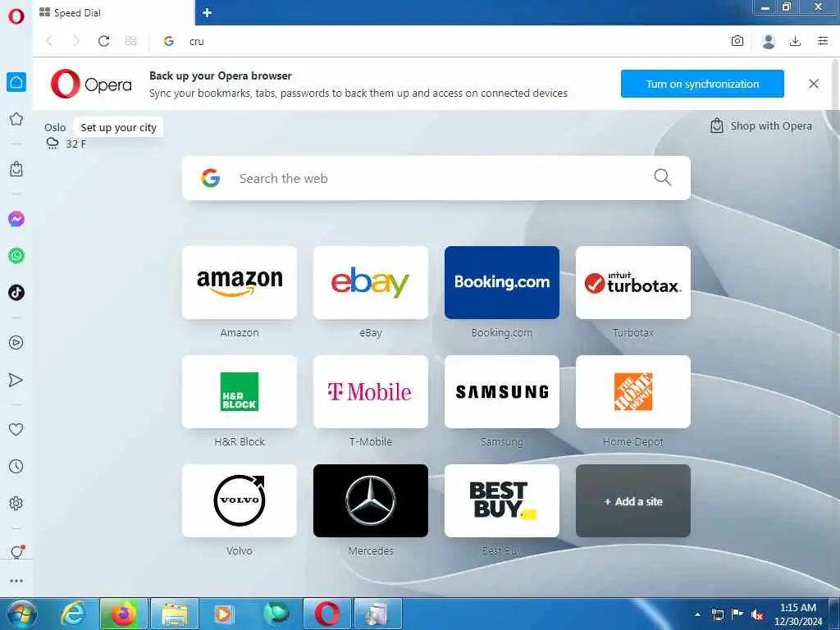
Task: Click the Oslo city weather label
Action: click(55, 127)
